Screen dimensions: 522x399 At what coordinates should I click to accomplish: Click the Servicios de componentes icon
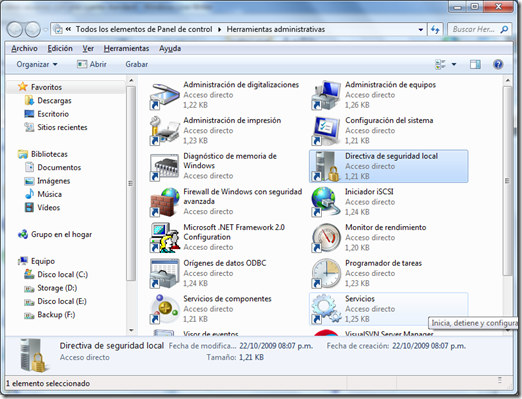(165, 310)
